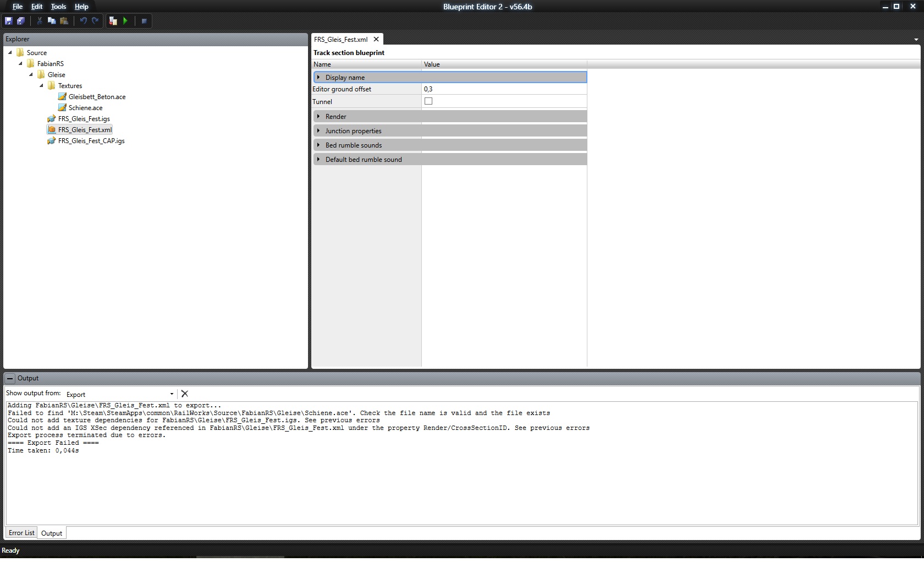924x578 pixels.
Task: Start export with green play icon
Action: (x=125, y=21)
